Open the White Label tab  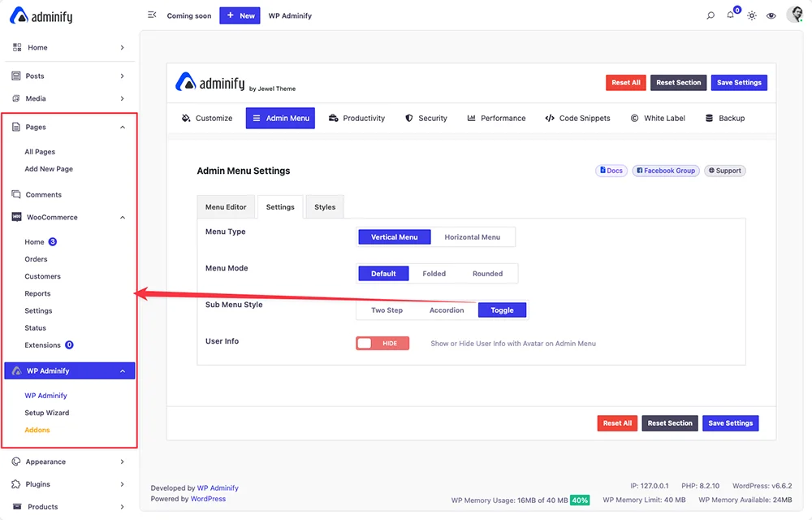point(658,118)
